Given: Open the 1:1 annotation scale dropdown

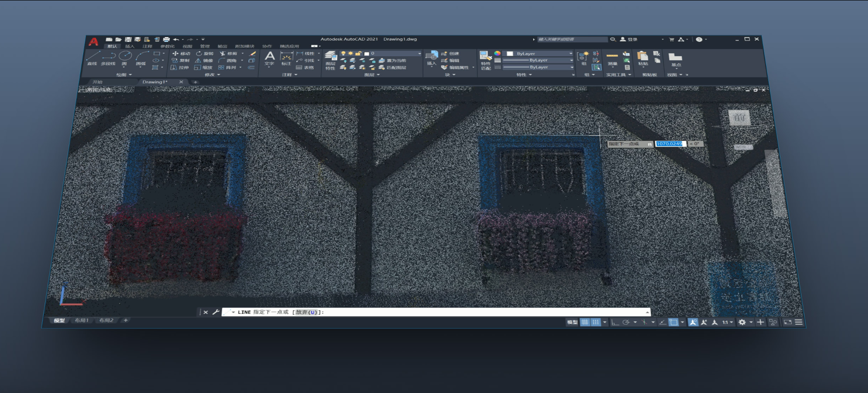Looking at the screenshot, I should pos(727,322).
